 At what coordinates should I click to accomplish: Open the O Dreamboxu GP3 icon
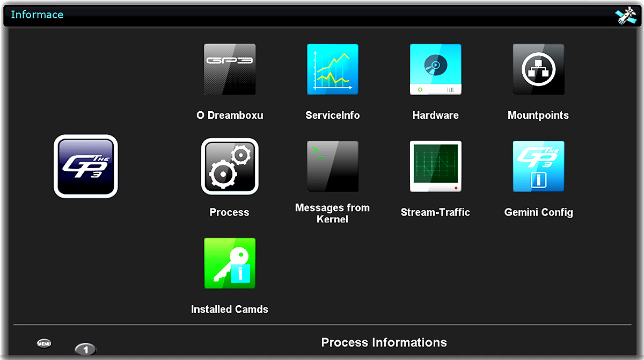tap(230, 69)
